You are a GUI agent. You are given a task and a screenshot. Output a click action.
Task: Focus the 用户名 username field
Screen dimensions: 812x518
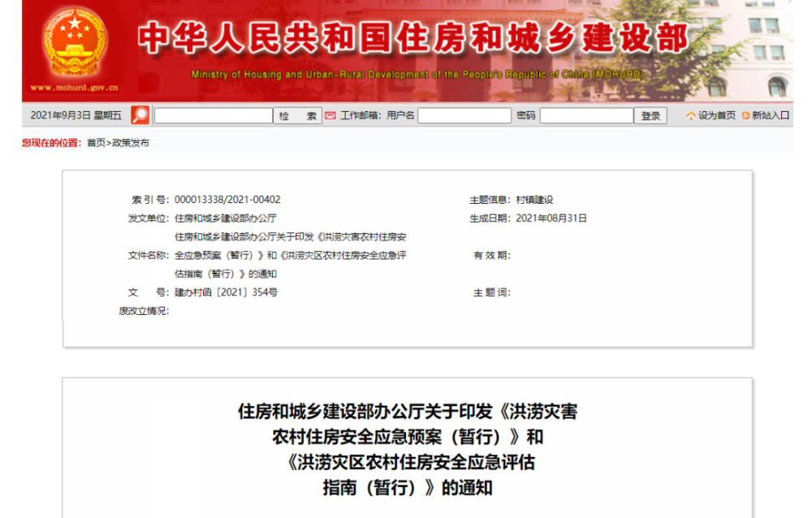[464, 115]
